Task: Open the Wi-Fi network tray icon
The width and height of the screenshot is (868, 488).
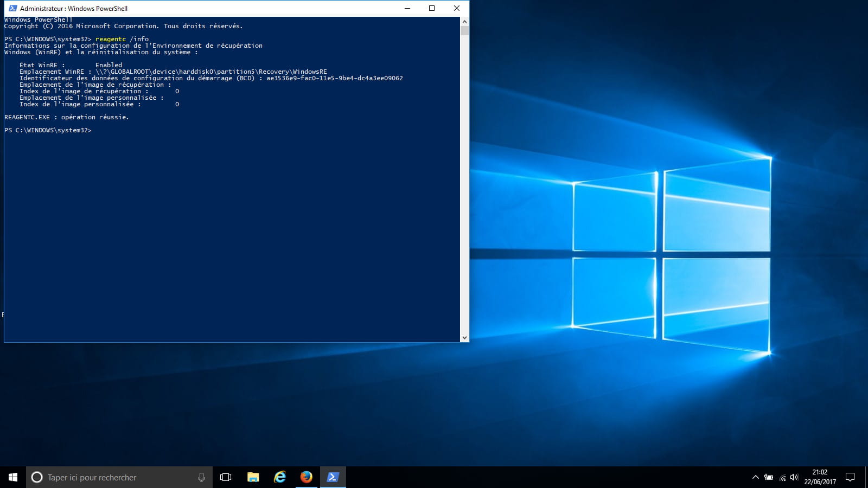Action: [x=782, y=477]
